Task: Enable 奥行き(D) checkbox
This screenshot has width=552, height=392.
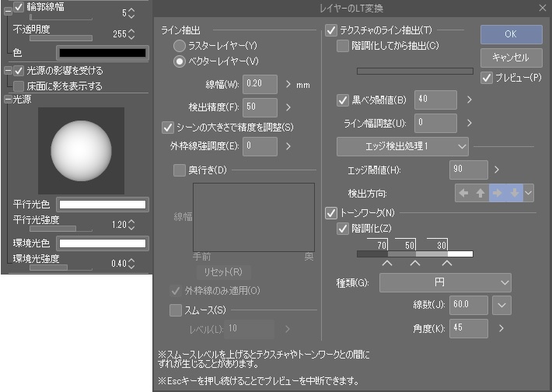Action: click(179, 170)
